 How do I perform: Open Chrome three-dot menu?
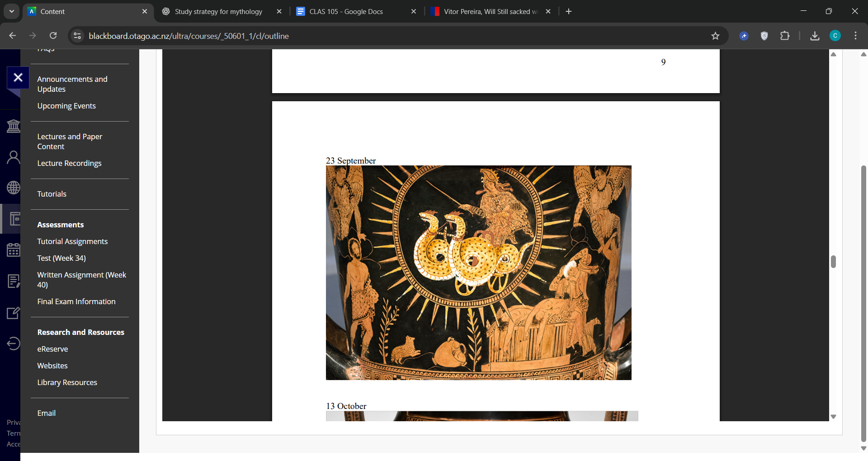[x=855, y=36]
